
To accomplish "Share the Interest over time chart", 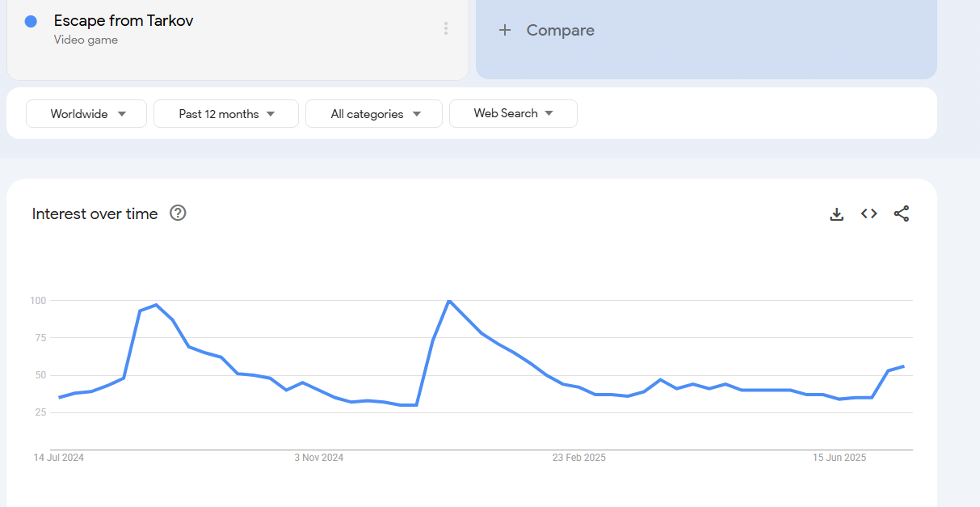I will click(x=902, y=214).
